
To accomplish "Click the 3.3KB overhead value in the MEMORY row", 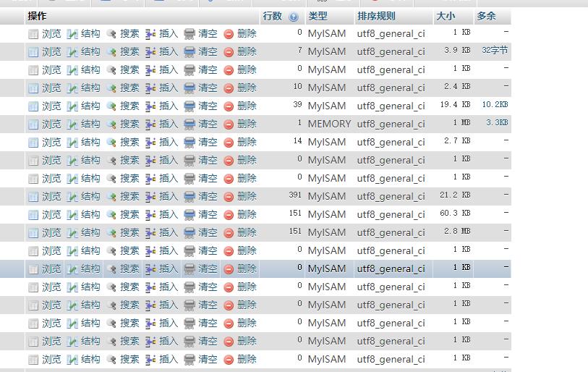I will coord(497,123).
